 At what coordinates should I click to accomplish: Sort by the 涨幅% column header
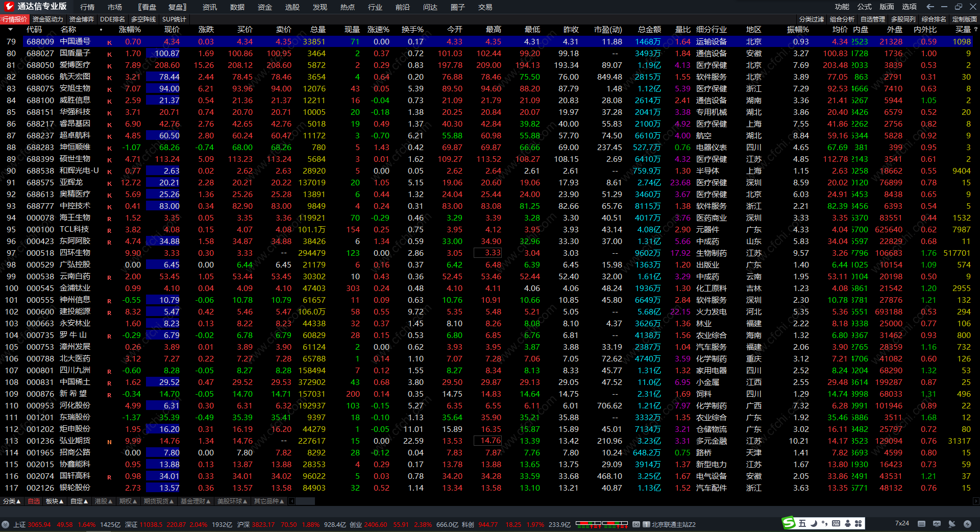pyautogui.click(x=130, y=30)
